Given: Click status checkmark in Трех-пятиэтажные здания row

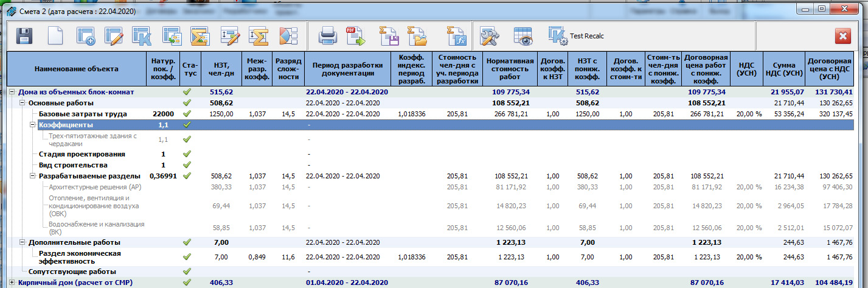Looking at the screenshot, I should click(187, 139).
